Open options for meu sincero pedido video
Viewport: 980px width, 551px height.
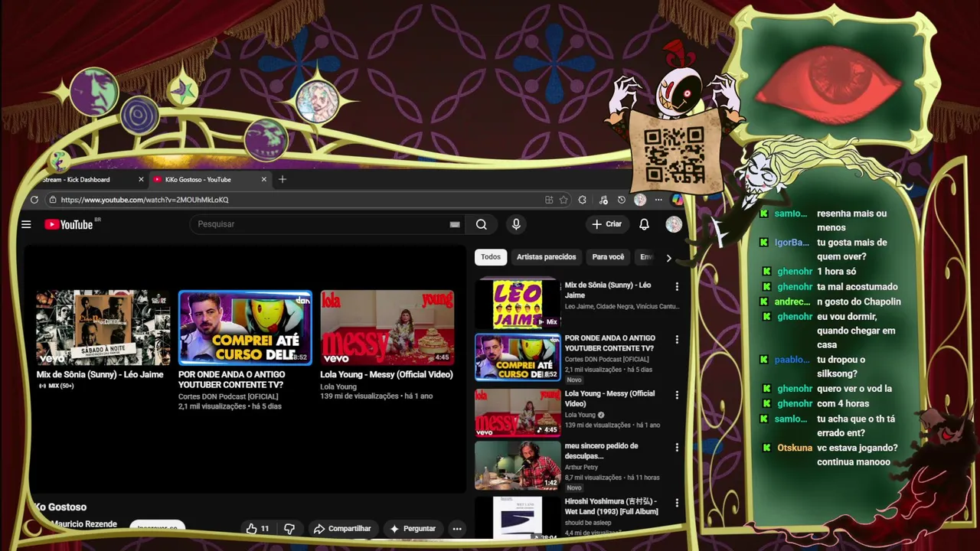[677, 447]
